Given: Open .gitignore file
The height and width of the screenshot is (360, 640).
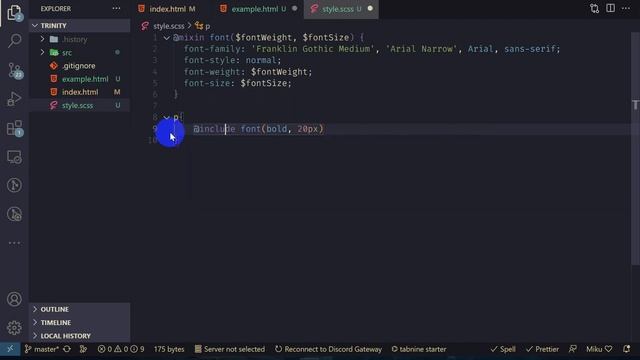Looking at the screenshot, I should (80, 65).
